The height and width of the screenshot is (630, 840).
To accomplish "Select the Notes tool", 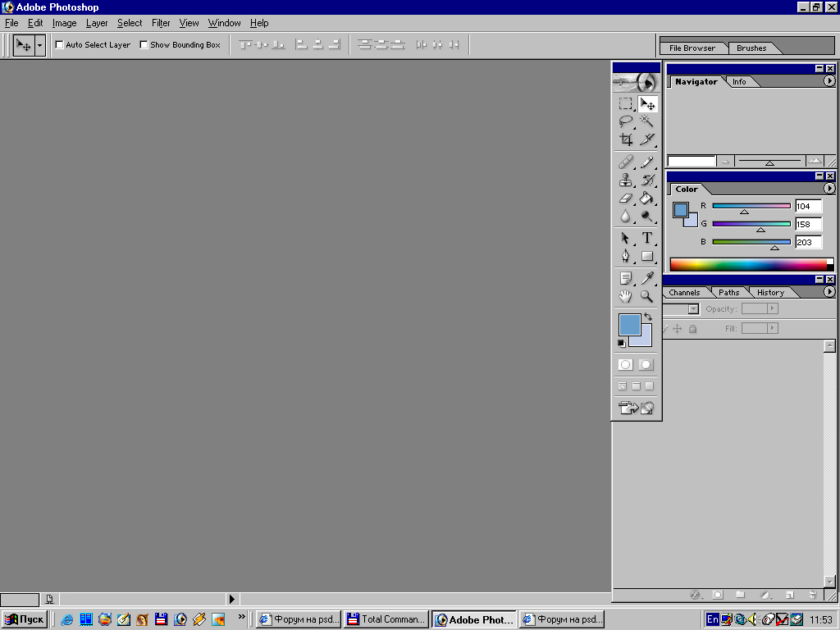I will 625,278.
